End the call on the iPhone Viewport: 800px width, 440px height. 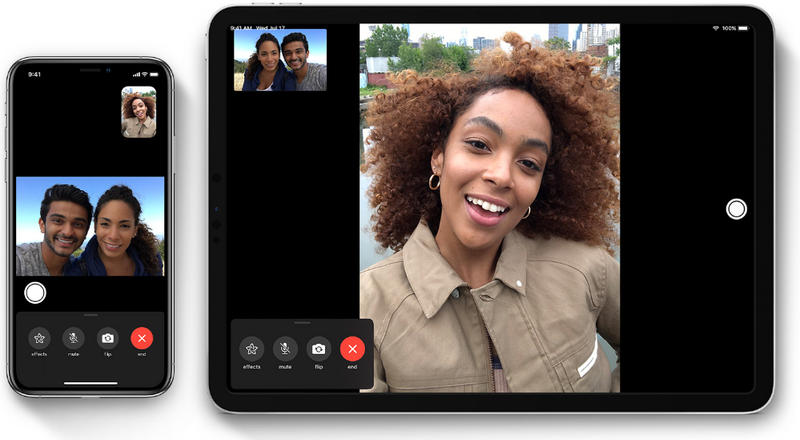pyautogui.click(x=142, y=338)
